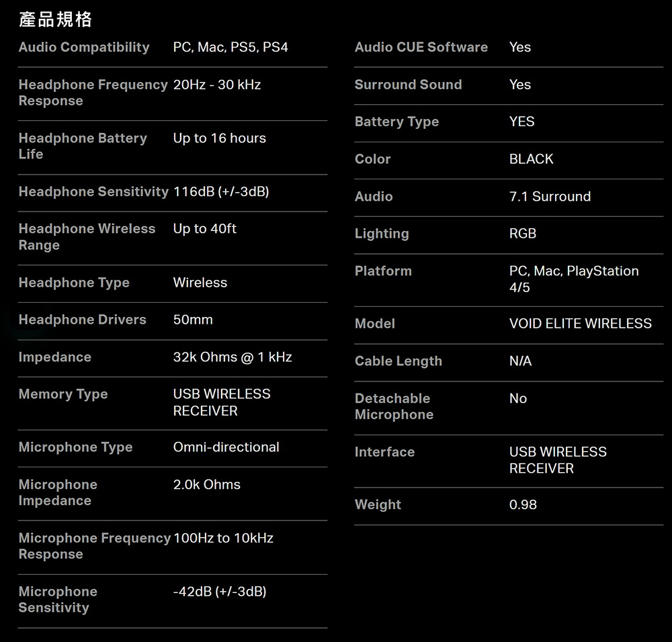672x642 pixels.
Task: Select the Headphone Battery Life label
Action: click(x=83, y=146)
